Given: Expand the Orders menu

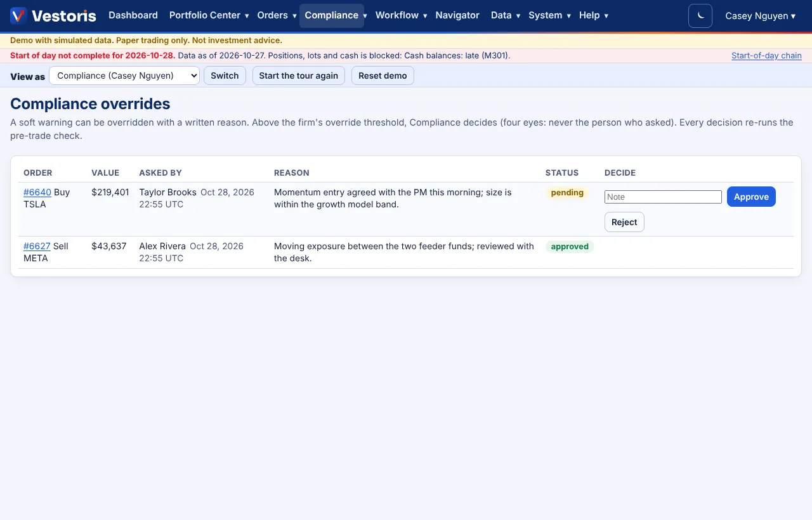Looking at the screenshot, I should click(x=277, y=15).
